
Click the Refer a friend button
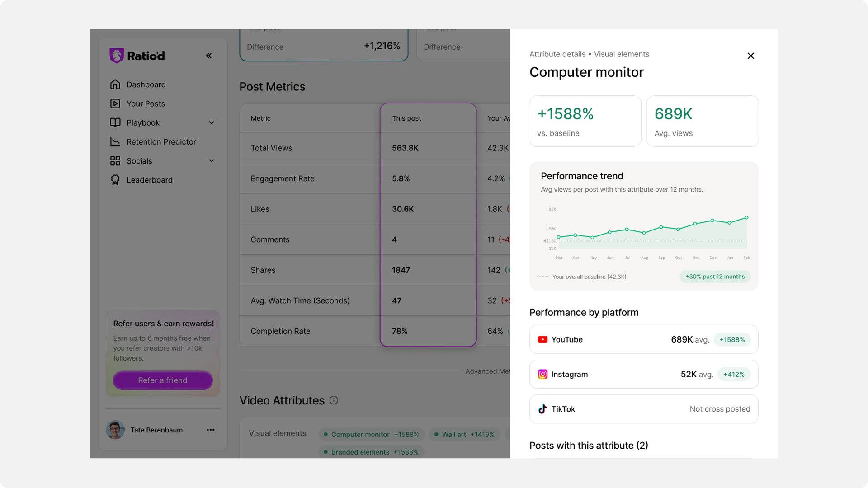tap(163, 380)
